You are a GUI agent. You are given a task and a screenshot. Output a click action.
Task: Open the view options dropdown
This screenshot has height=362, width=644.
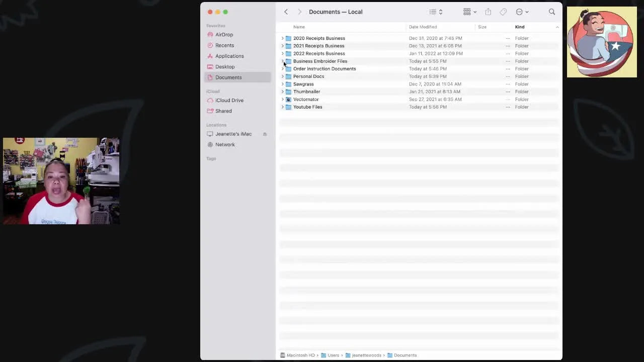[x=469, y=11]
